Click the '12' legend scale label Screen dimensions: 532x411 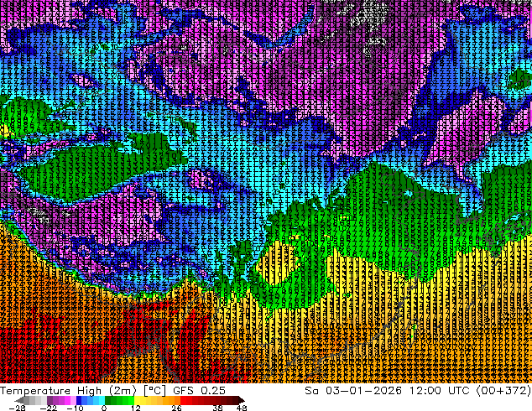click(136, 408)
